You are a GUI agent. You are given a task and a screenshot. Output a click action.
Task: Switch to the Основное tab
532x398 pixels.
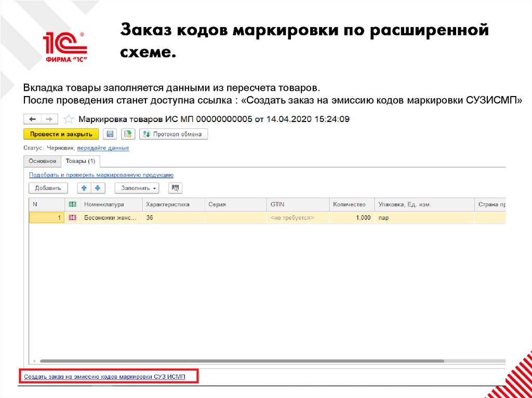click(x=43, y=161)
